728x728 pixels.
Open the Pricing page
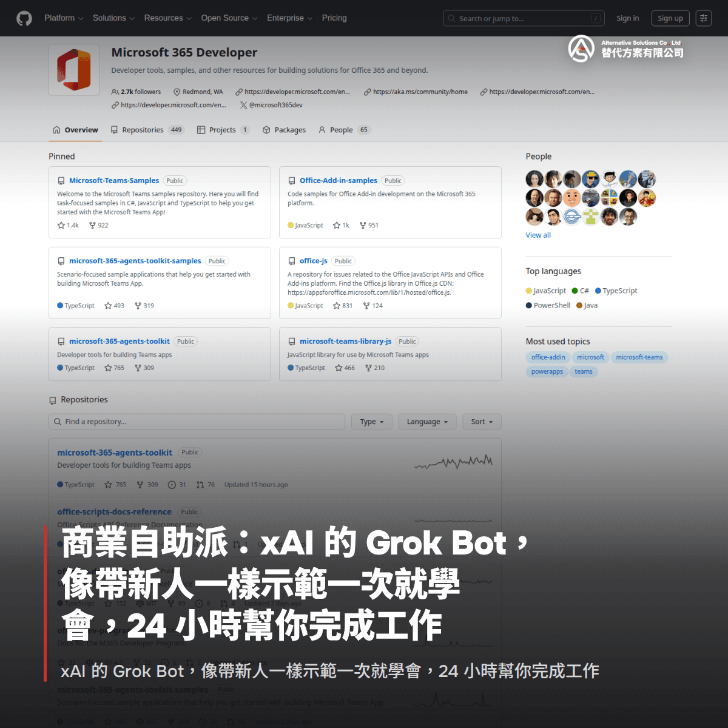tap(334, 18)
